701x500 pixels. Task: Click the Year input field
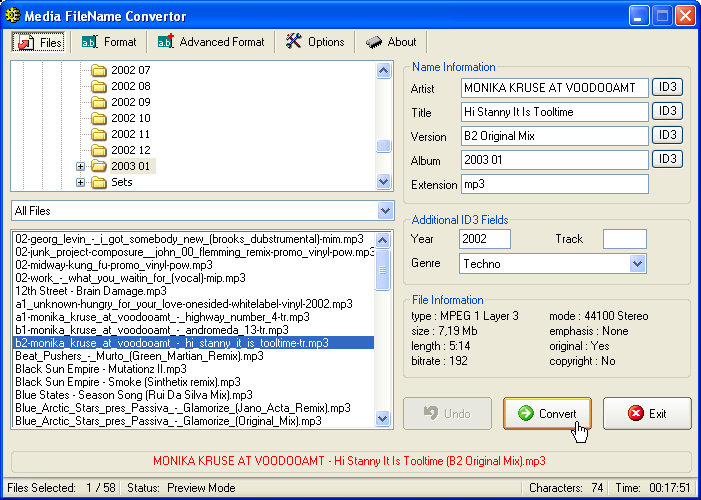(x=484, y=239)
